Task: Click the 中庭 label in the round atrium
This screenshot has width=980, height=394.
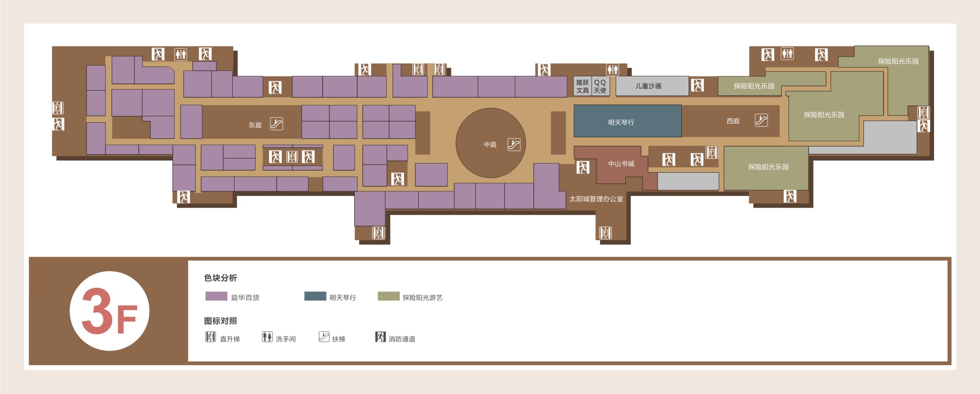Action: pyautogui.click(x=490, y=145)
